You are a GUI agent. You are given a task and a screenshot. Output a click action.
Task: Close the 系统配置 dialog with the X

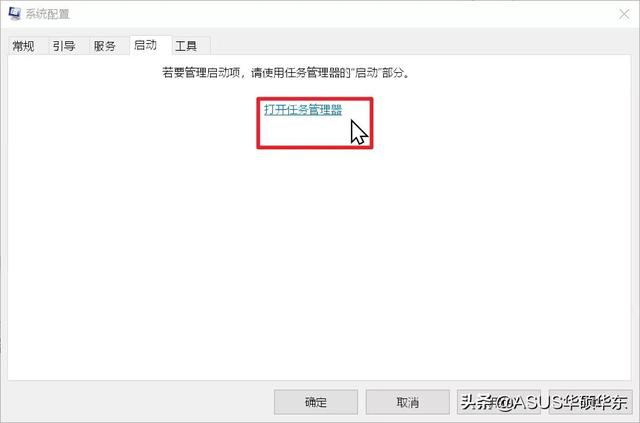624,14
